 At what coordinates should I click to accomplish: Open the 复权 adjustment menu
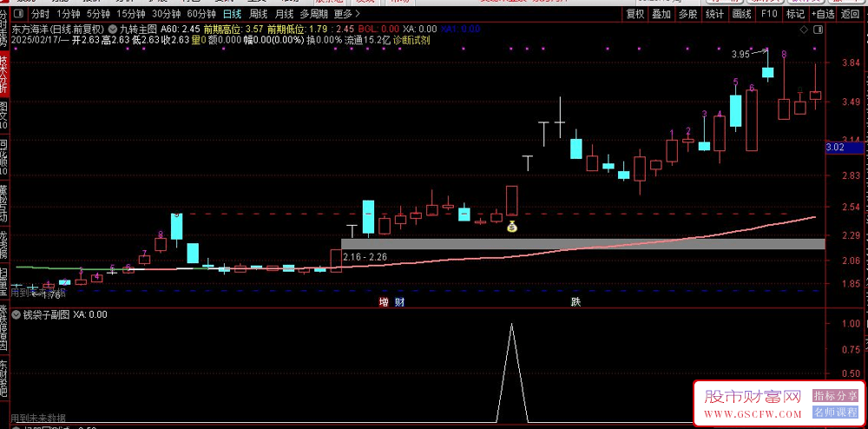pyautogui.click(x=635, y=14)
